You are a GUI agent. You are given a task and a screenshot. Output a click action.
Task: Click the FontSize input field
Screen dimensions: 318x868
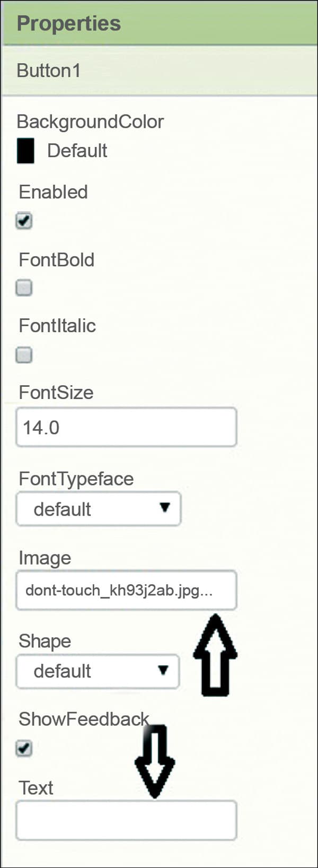pyautogui.click(x=126, y=427)
